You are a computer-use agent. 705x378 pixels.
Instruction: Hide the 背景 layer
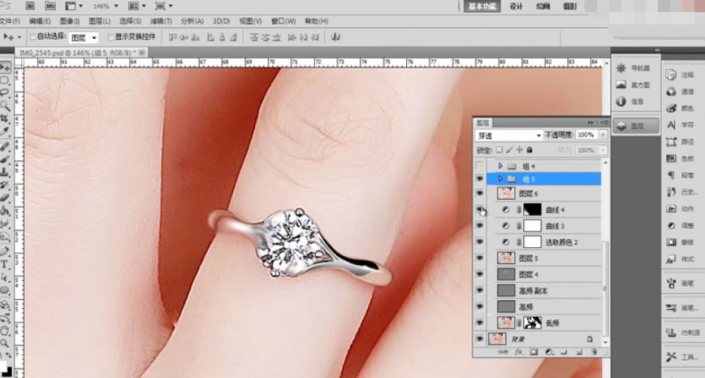pyautogui.click(x=480, y=339)
